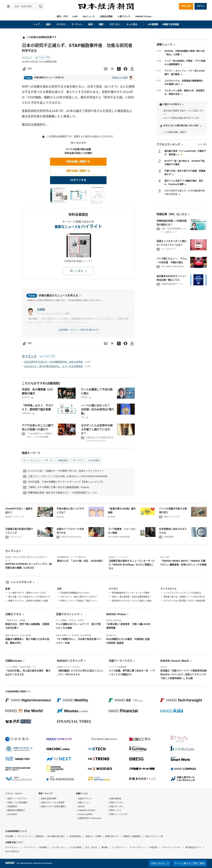Viewport: 212px width, 868px height.
Task: Open 日経xwoman logo
Action: tap(100, 769)
